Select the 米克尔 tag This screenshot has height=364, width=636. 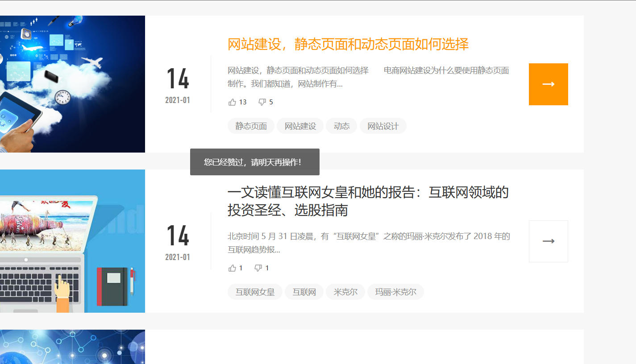(x=345, y=292)
